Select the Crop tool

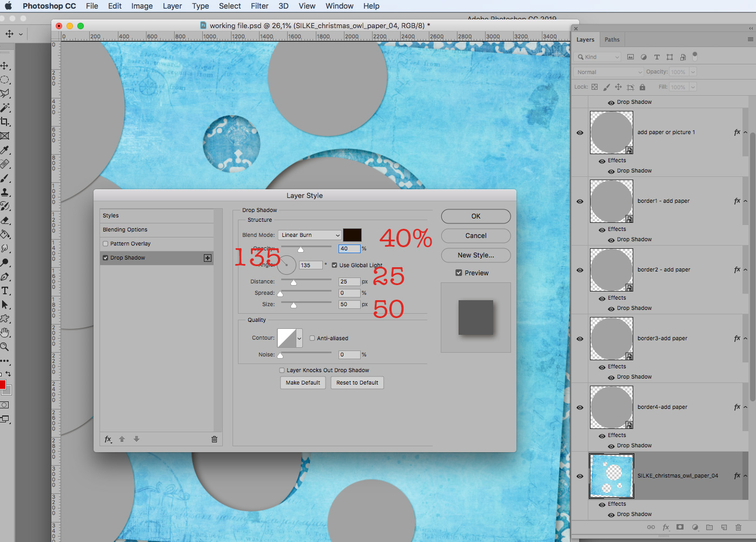click(x=5, y=122)
